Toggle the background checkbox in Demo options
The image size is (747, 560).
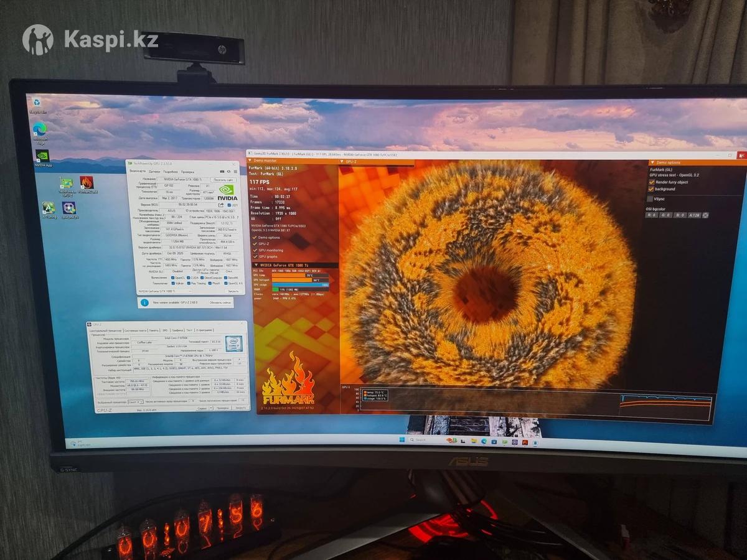(x=652, y=189)
